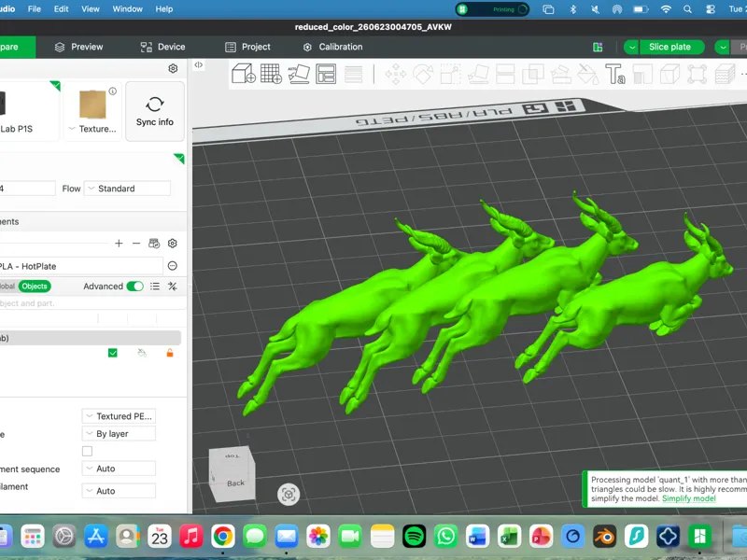
Task: Expand the arrow left of Slice plate
Action: (x=632, y=47)
